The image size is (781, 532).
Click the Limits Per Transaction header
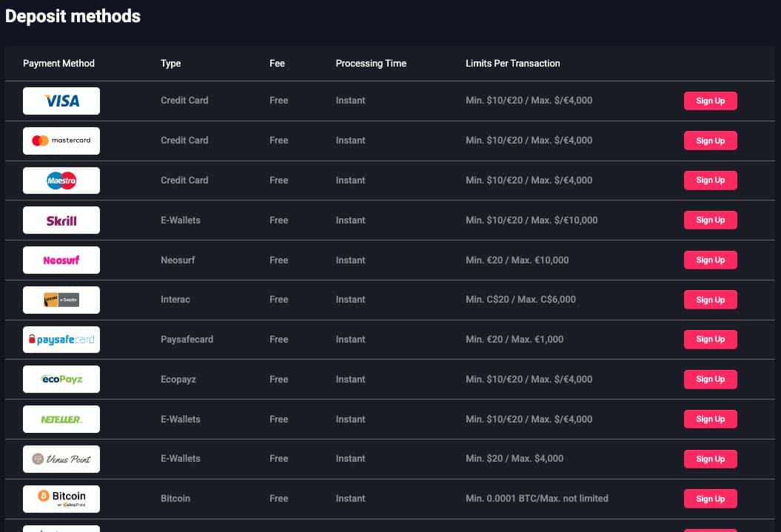pos(512,64)
